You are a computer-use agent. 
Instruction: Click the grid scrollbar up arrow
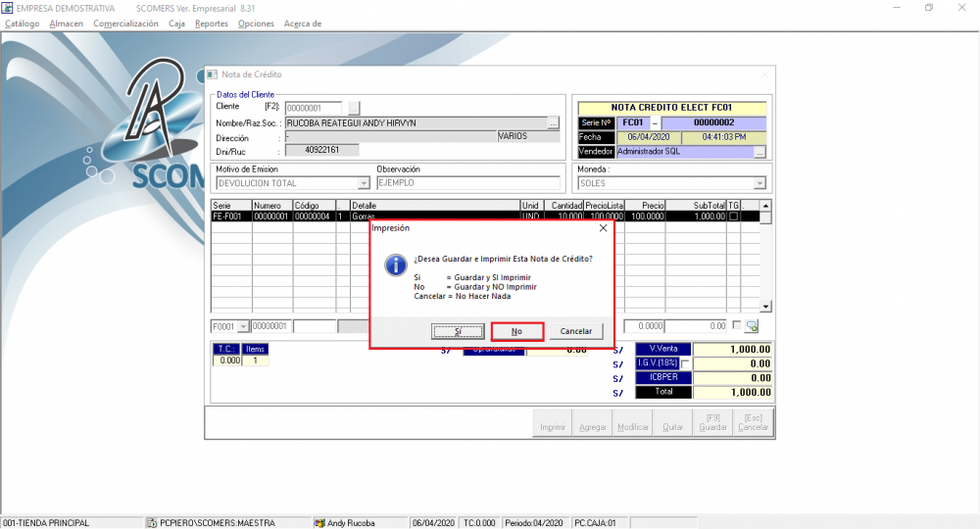(765, 206)
